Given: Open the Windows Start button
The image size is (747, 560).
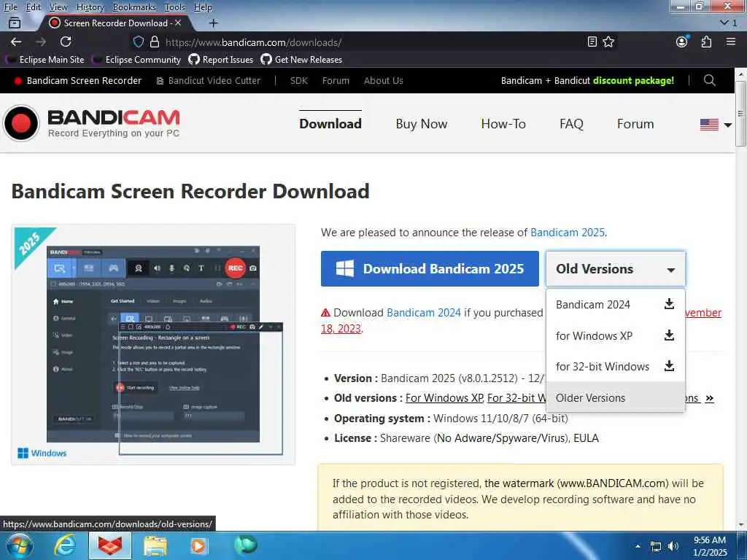Looking at the screenshot, I should coord(18,546).
